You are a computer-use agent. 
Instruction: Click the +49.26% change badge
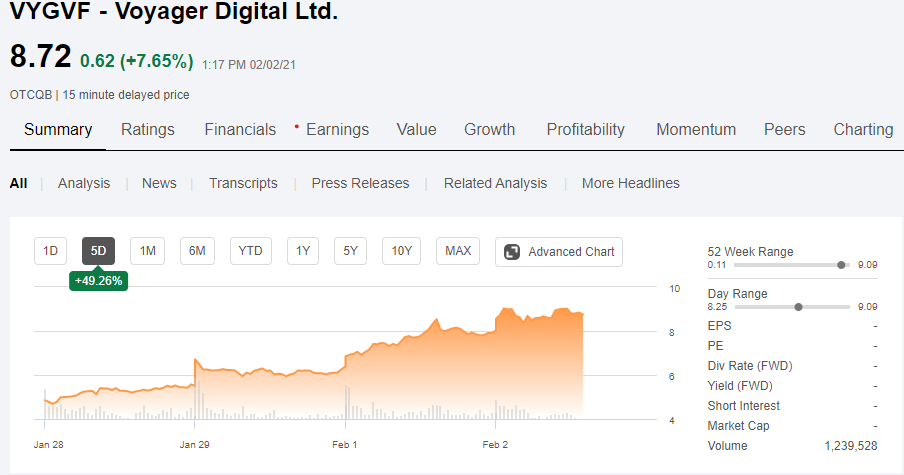pos(99,281)
